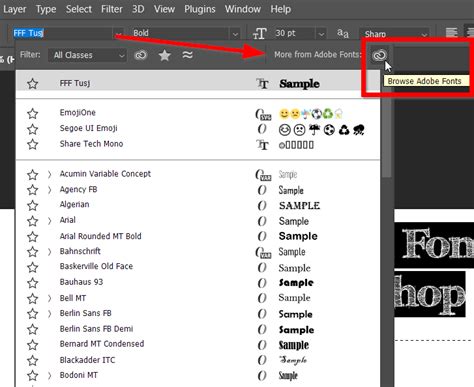Expand Acumin Variable Concept font family
474x387 pixels.
pyautogui.click(x=49, y=174)
